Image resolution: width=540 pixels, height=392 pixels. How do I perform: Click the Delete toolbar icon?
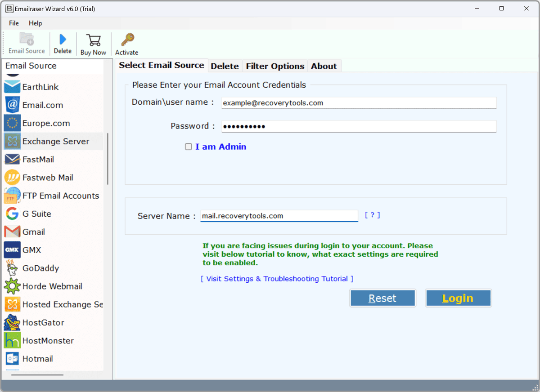pyautogui.click(x=63, y=39)
